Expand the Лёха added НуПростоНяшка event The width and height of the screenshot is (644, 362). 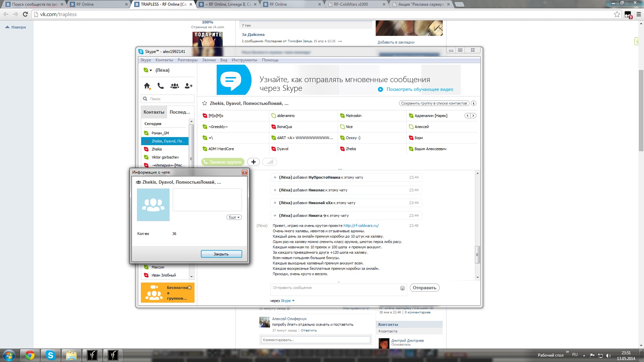point(275,177)
